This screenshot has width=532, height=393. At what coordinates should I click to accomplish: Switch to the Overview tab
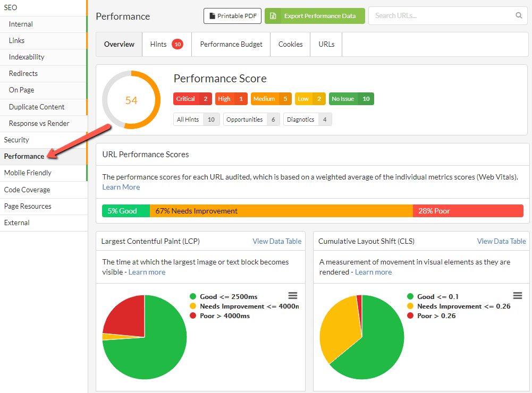click(119, 45)
